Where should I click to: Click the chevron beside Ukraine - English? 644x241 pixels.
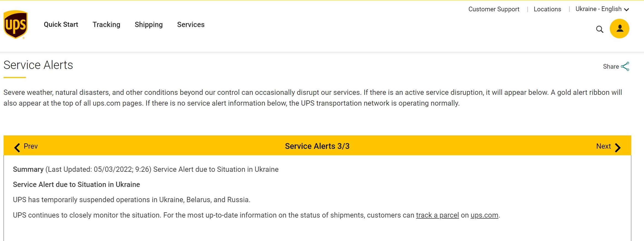coord(627,9)
